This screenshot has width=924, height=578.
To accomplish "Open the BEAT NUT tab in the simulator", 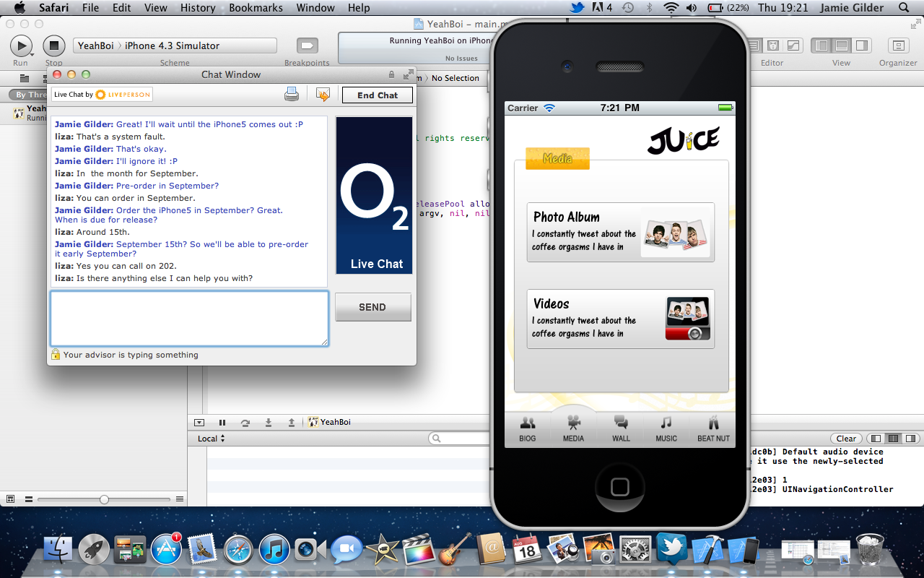I will (713, 429).
